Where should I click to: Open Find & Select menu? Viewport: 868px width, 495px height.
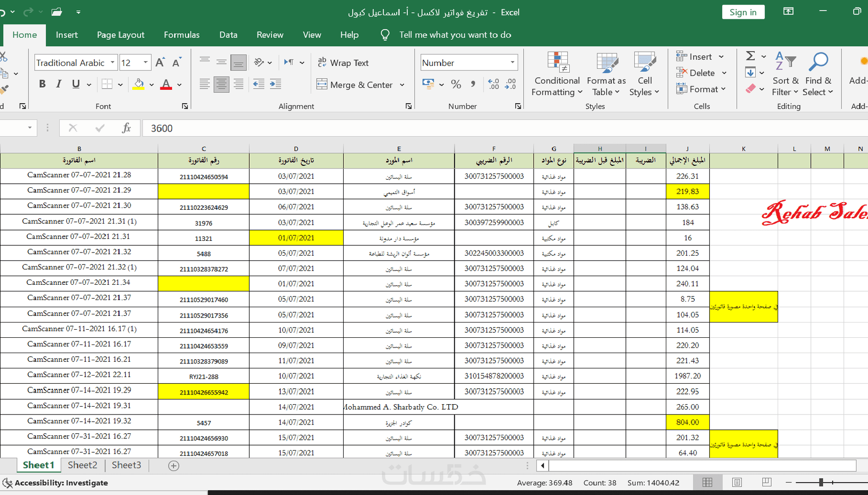coord(817,74)
